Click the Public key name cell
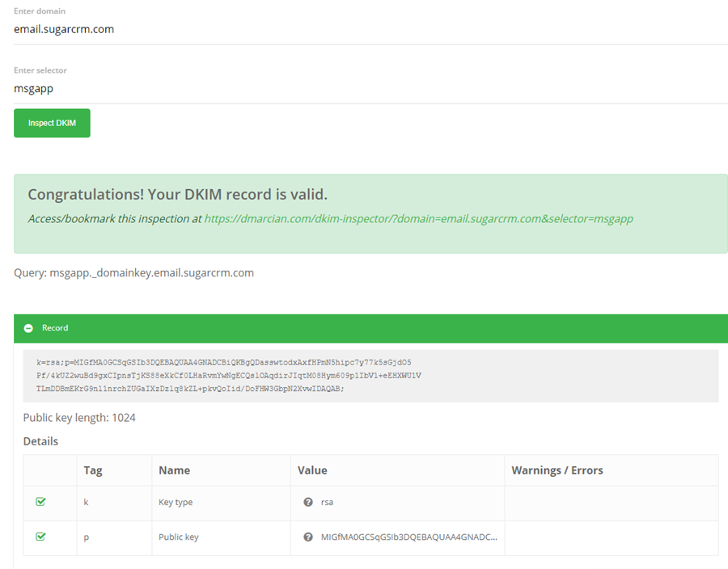Image resolution: width=728 pixels, height=569 pixels. tap(178, 537)
